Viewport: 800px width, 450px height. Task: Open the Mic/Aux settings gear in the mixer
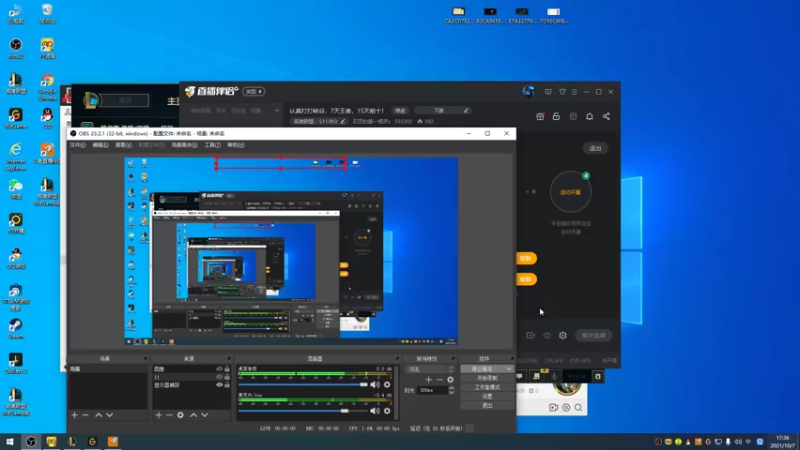point(387,411)
